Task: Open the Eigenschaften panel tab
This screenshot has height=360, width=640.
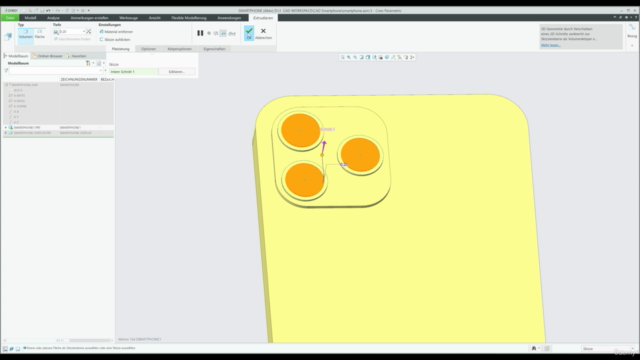Action: point(214,49)
